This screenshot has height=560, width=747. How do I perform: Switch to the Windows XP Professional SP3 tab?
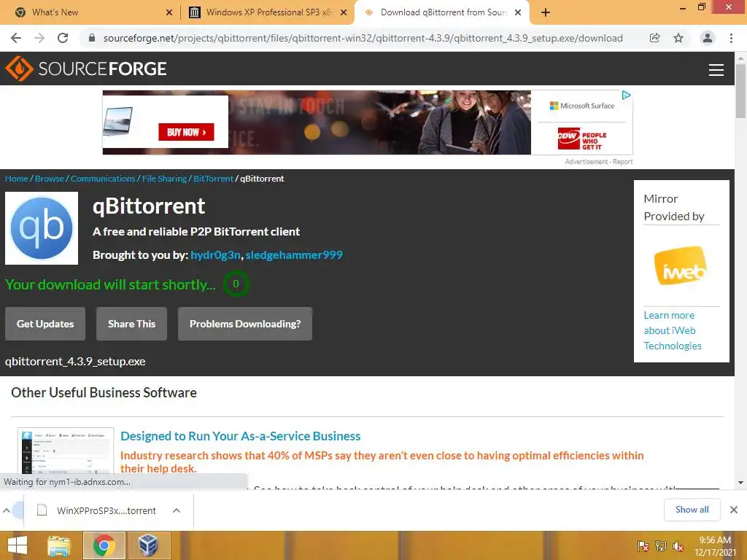point(268,12)
